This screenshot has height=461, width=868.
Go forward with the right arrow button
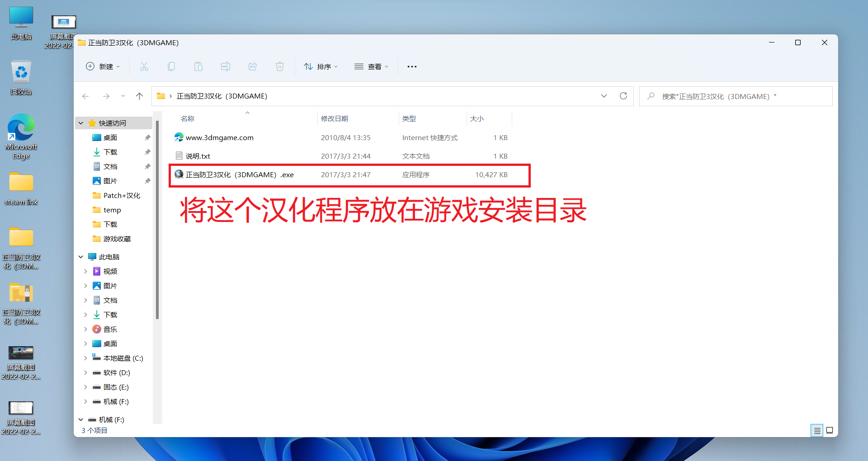click(x=106, y=96)
